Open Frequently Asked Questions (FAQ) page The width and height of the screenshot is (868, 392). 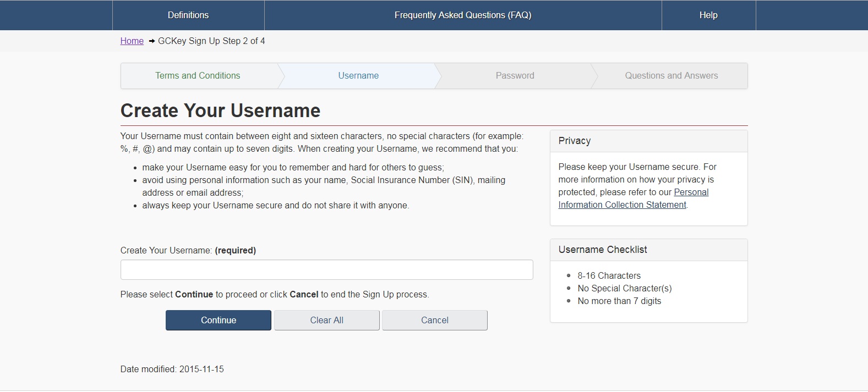[463, 15]
